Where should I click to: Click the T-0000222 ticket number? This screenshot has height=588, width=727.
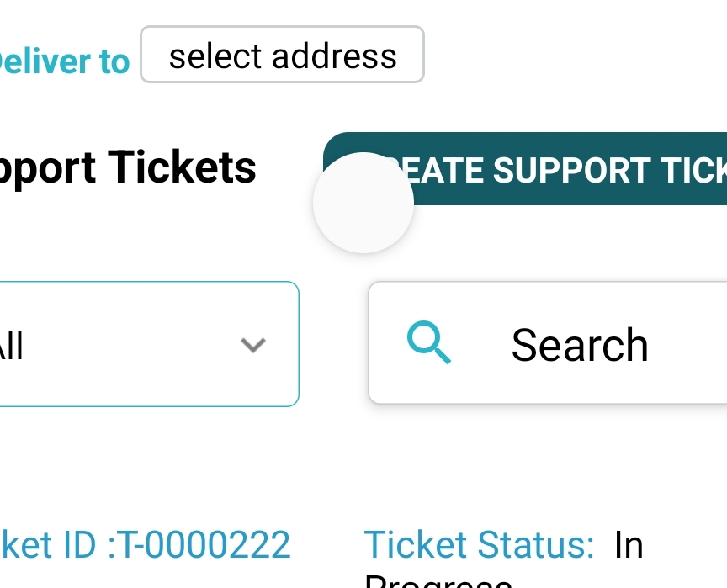tap(204, 544)
